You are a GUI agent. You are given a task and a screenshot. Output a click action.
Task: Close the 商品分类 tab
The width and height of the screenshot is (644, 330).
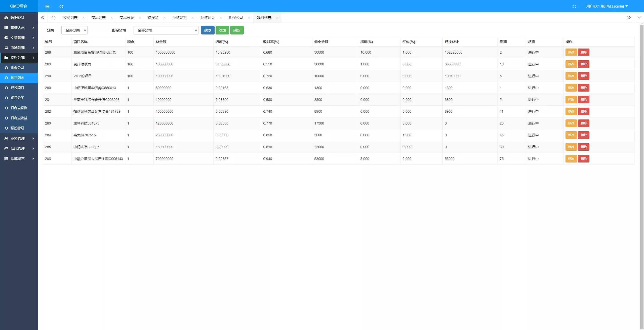coord(140,18)
